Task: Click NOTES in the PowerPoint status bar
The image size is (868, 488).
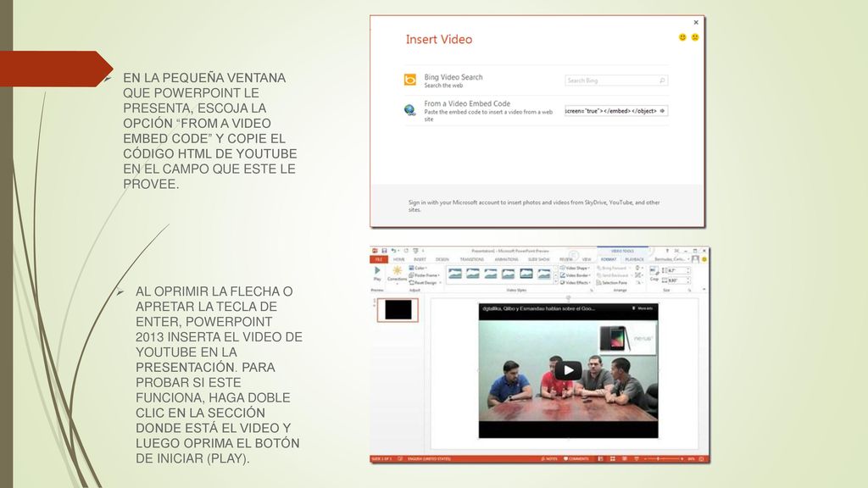Action: click(549, 458)
